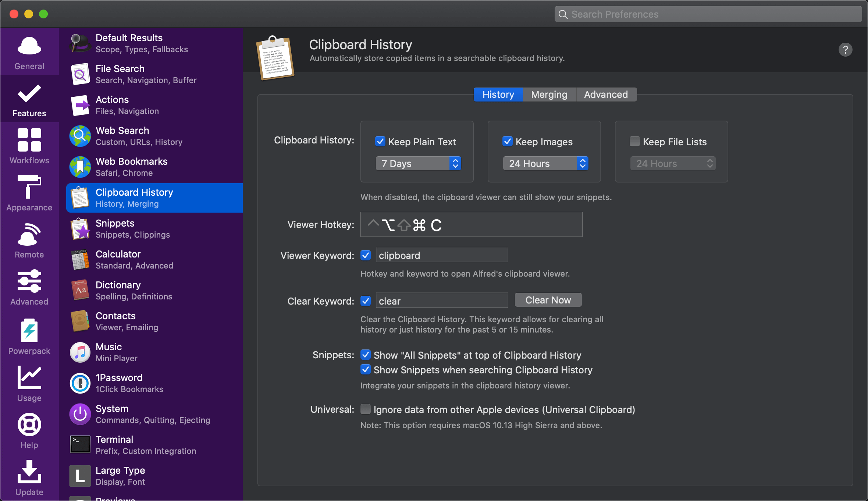This screenshot has width=868, height=501.
Task: Select the 1Password icon
Action: pos(80,383)
